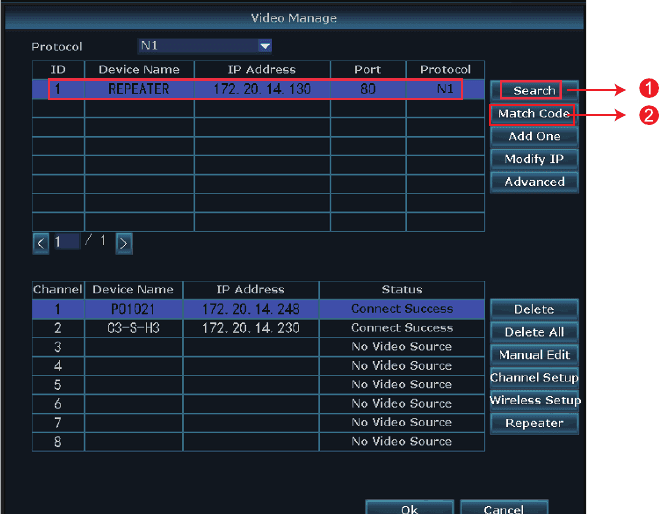The height and width of the screenshot is (514, 659).
Task: Select IP address 172.20.14.248
Action: coord(251,309)
